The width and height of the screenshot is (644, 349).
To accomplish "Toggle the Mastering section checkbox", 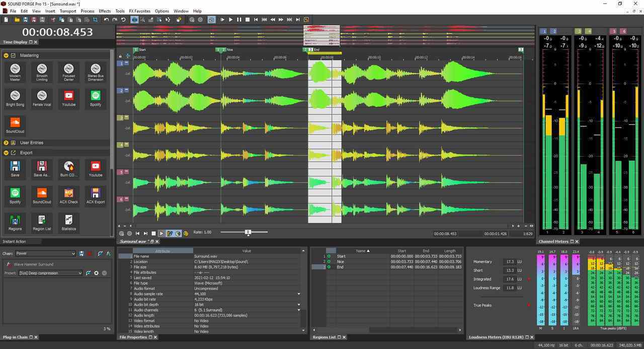I will [x=14, y=55].
